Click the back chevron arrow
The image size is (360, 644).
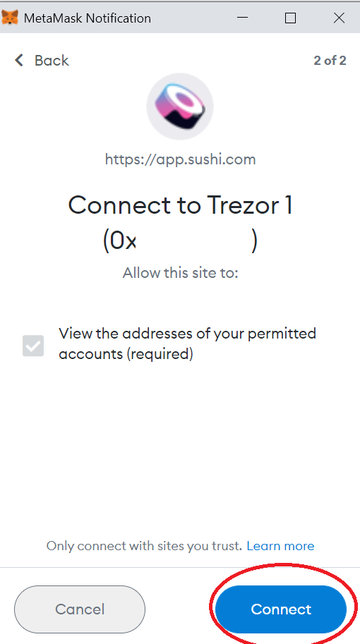tap(19, 61)
